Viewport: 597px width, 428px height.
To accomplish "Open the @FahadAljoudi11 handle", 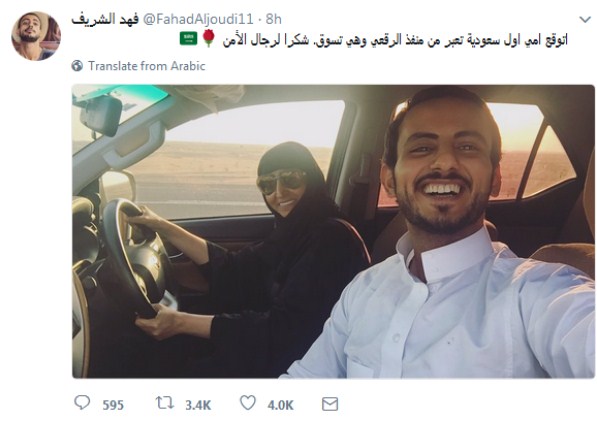I will tap(198, 19).
